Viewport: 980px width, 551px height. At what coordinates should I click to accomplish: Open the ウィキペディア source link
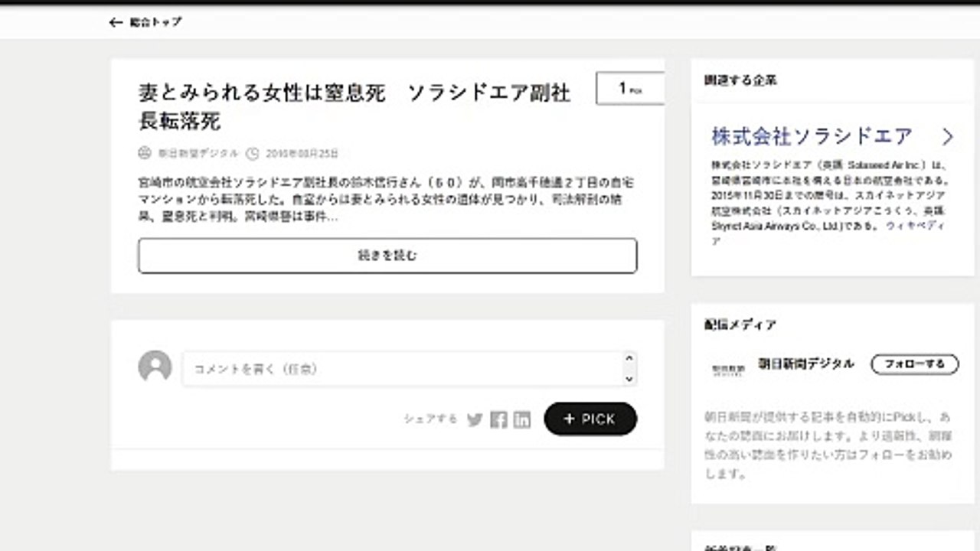(915, 227)
